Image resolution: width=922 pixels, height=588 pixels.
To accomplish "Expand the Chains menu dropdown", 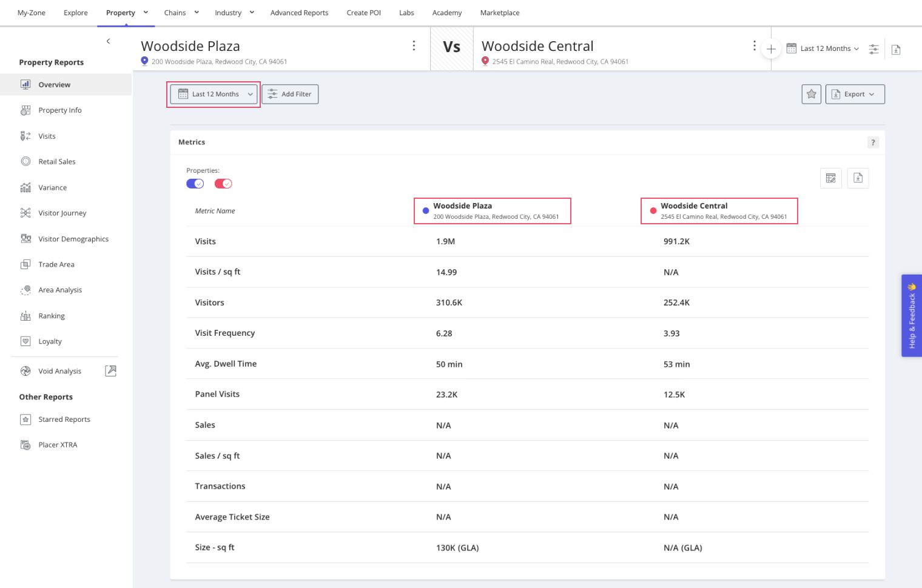I will coord(197,12).
